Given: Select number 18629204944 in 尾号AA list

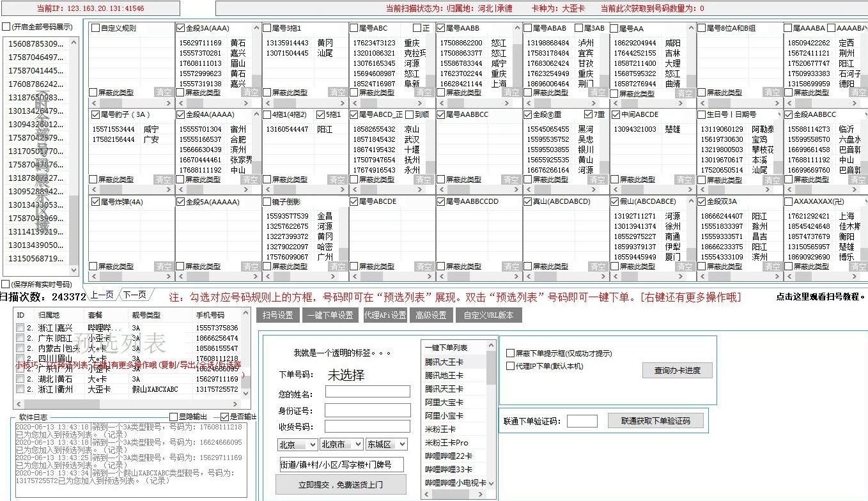Looking at the screenshot, I should click(x=635, y=43).
